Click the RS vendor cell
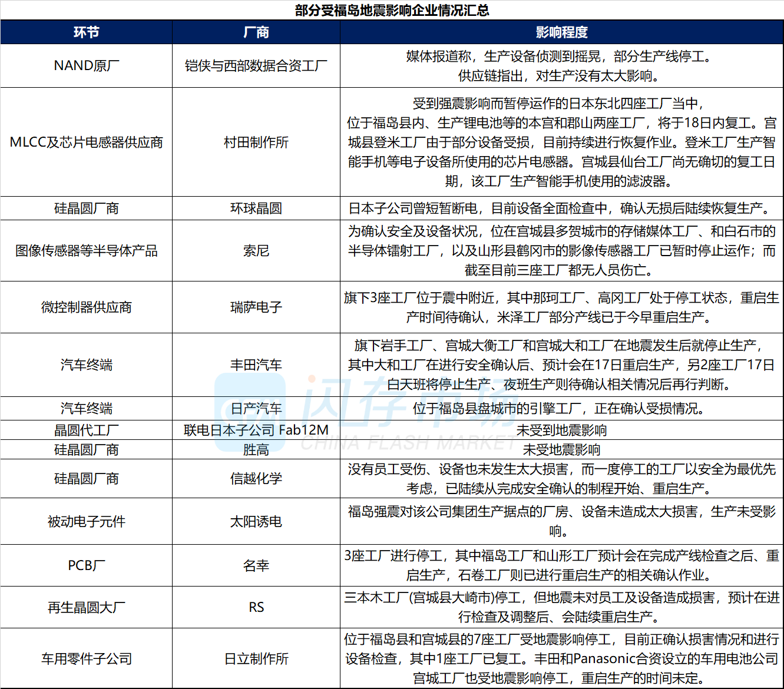The image size is (784, 689). coord(256,607)
